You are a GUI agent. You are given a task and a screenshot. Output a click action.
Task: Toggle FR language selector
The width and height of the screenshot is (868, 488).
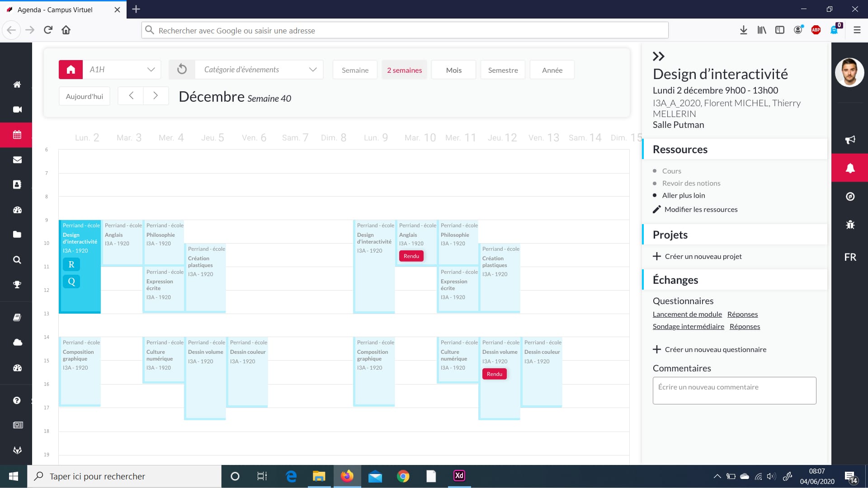click(850, 257)
